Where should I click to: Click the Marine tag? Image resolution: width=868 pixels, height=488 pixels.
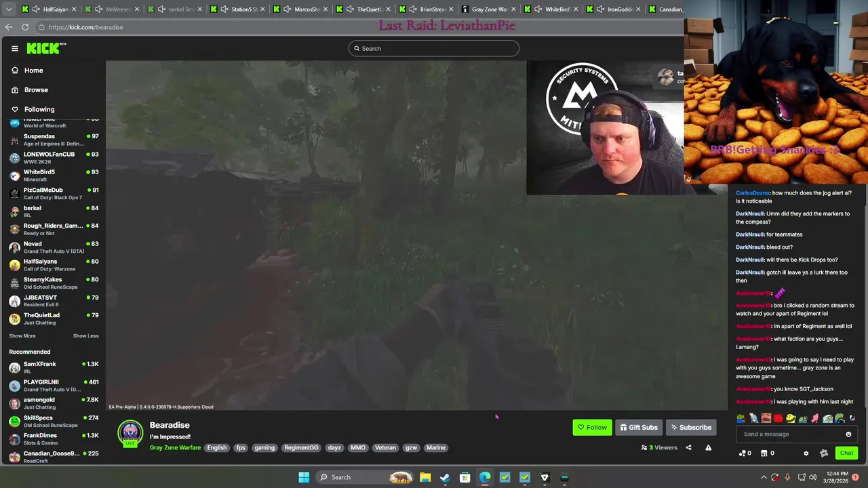coord(436,447)
